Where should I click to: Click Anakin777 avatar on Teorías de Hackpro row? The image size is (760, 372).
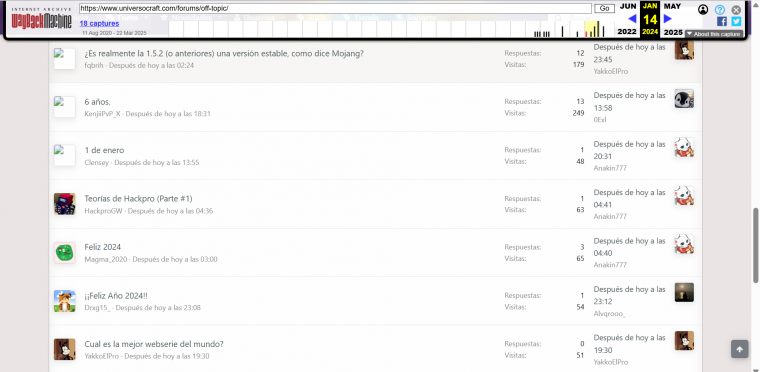tap(684, 196)
